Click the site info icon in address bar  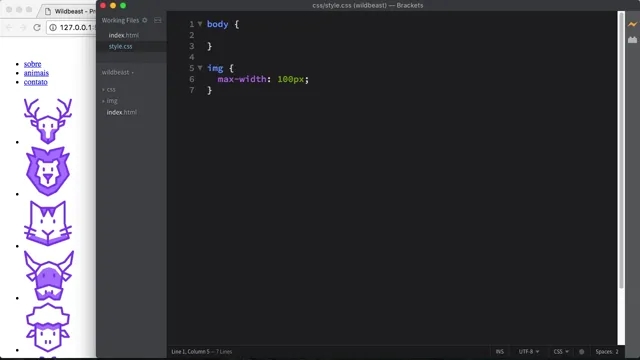53,27
